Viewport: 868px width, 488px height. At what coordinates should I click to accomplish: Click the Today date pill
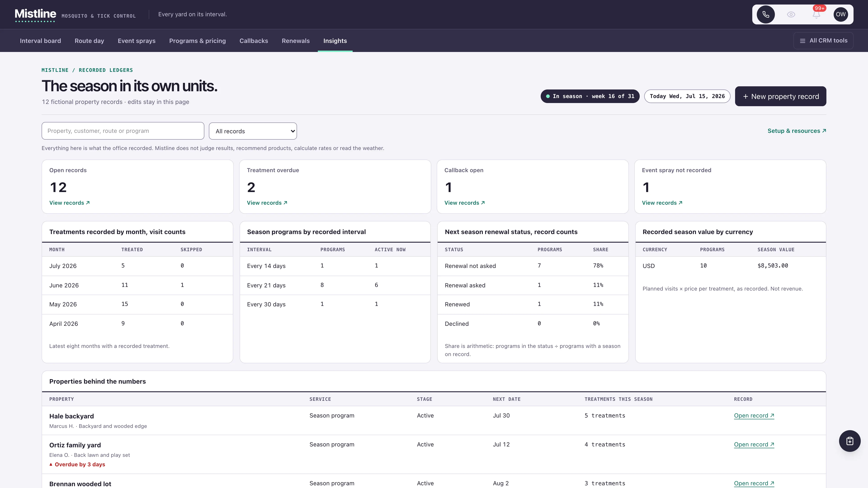pyautogui.click(x=687, y=96)
